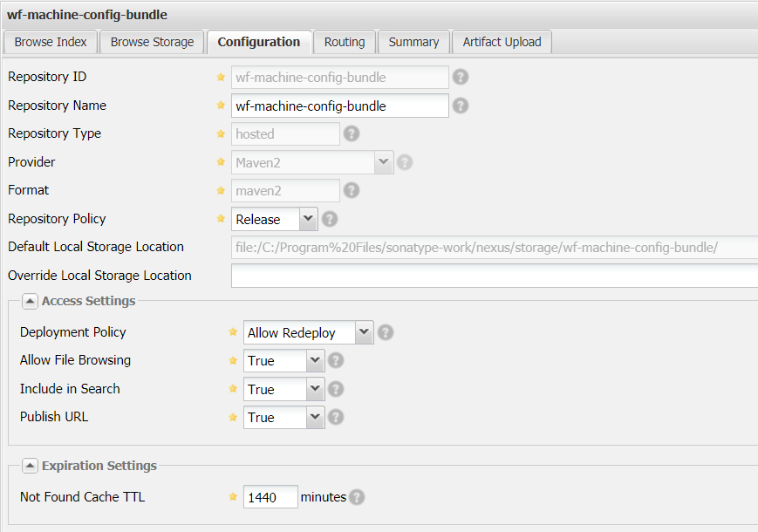Click the 'Deployment Policy' label
Image resolution: width=758 pixels, height=532 pixels.
(72, 332)
